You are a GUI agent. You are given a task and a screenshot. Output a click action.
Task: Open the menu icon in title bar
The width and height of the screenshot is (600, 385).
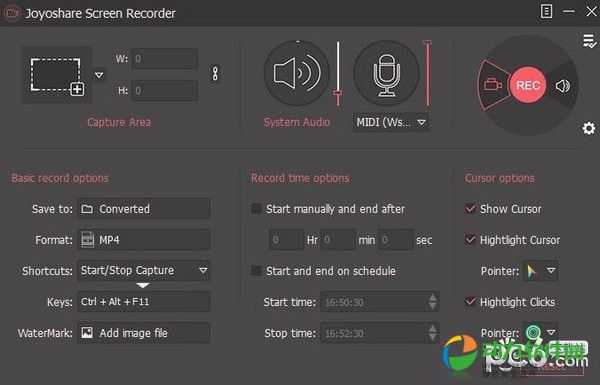pyautogui.click(x=546, y=11)
